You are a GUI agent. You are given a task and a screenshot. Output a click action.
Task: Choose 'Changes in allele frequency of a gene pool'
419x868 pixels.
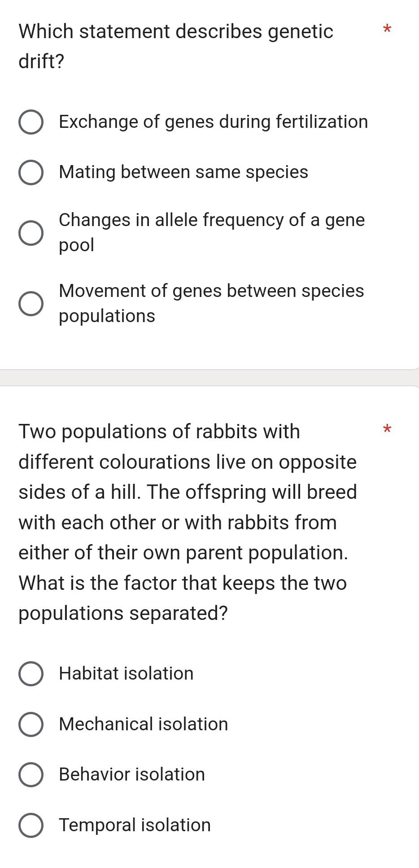pos(31,233)
